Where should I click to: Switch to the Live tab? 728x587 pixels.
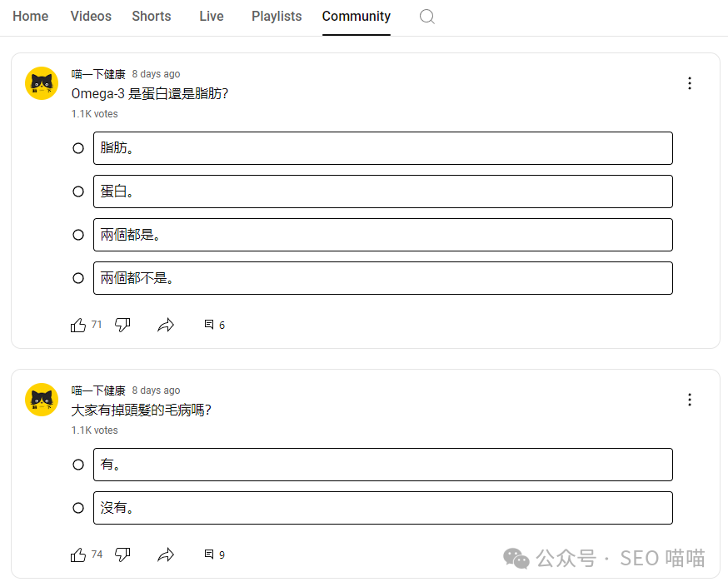coord(212,17)
